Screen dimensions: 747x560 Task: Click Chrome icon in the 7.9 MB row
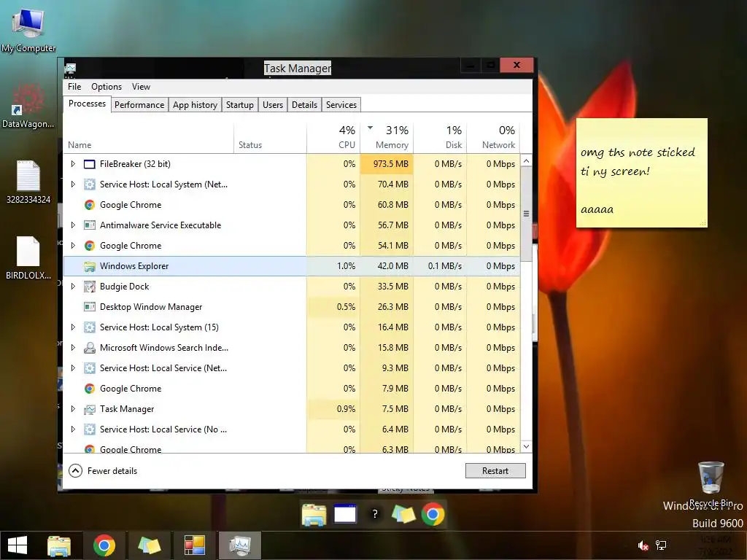(89, 389)
